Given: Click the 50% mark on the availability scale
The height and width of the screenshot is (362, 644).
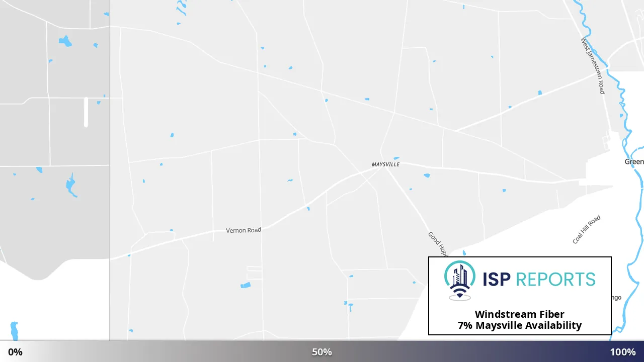Looking at the screenshot, I should coord(322,352).
